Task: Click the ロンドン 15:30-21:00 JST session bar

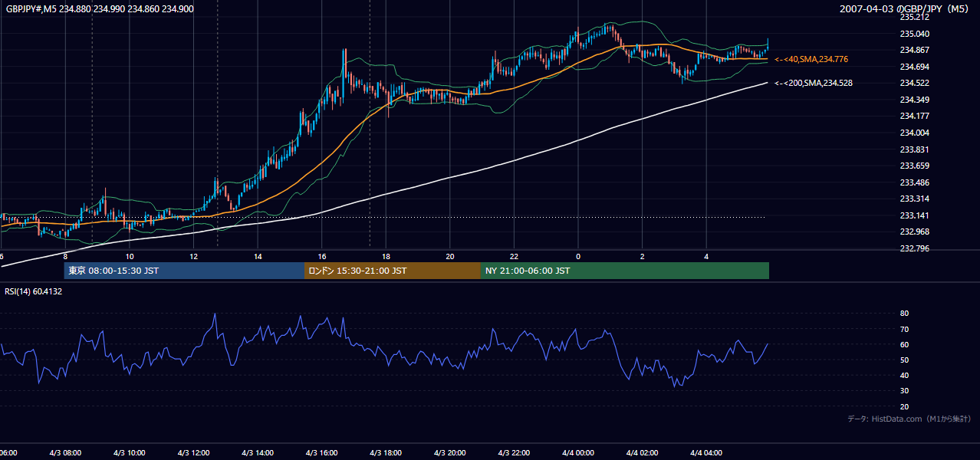Action: pos(393,271)
